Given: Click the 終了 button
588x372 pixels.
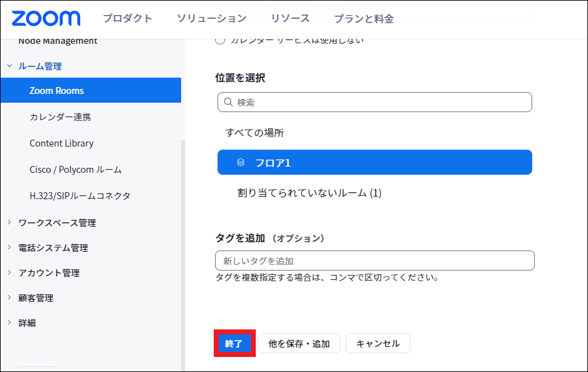Looking at the screenshot, I should coord(234,343).
